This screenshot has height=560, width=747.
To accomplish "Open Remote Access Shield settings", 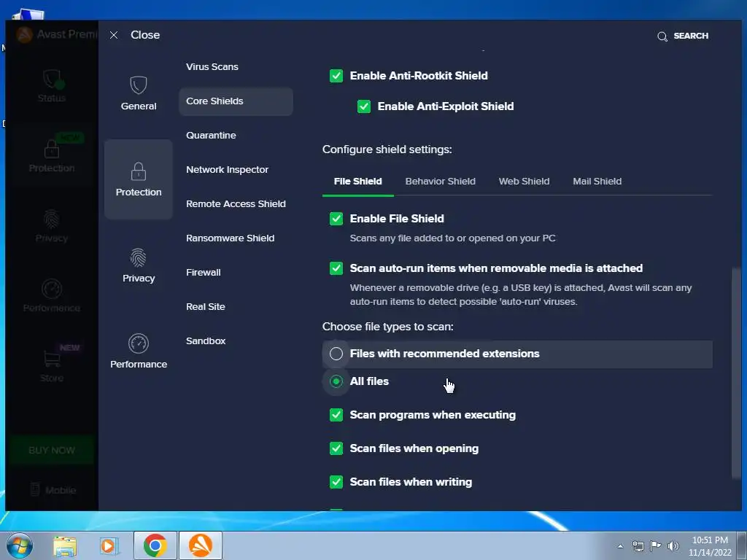I will [x=236, y=204].
